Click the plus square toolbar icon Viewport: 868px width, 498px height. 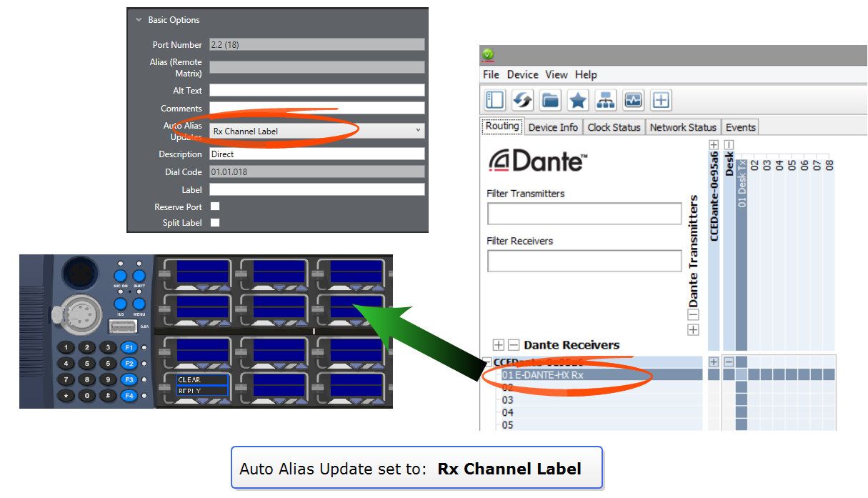coord(662,100)
